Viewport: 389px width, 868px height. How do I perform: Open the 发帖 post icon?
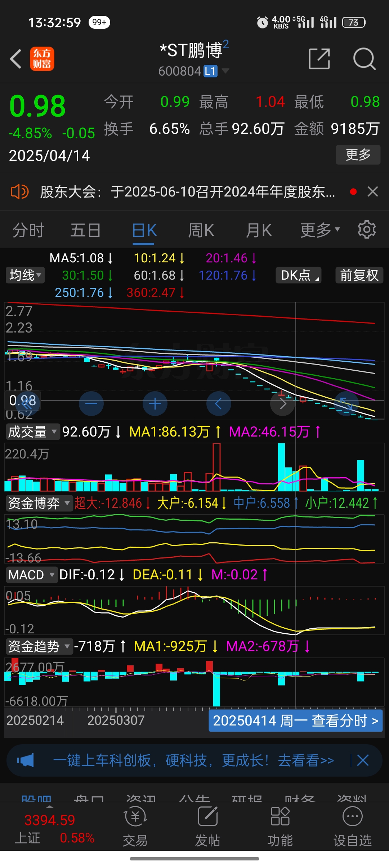tap(208, 827)
